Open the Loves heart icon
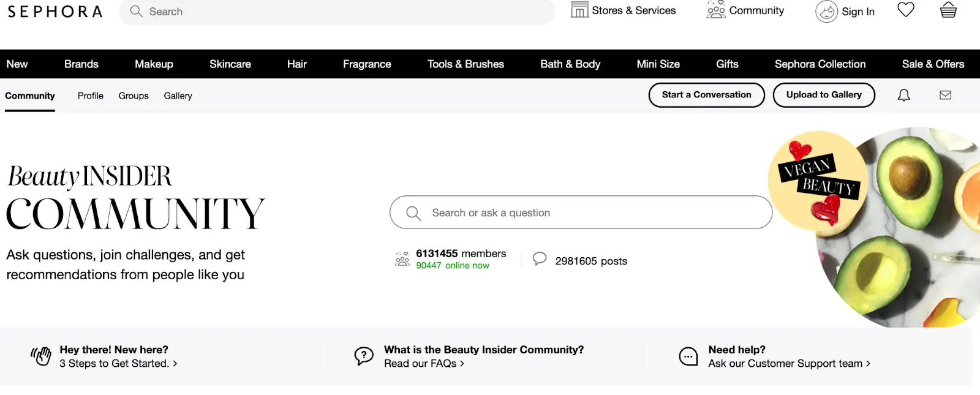This screenshot has height=395, width=980. coord(906,10)
